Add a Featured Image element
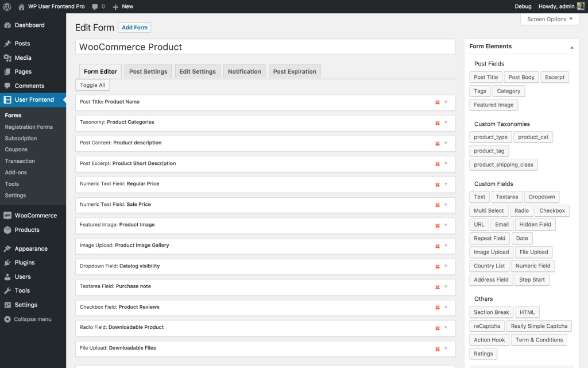588x368 pixels. coord(494,105)
